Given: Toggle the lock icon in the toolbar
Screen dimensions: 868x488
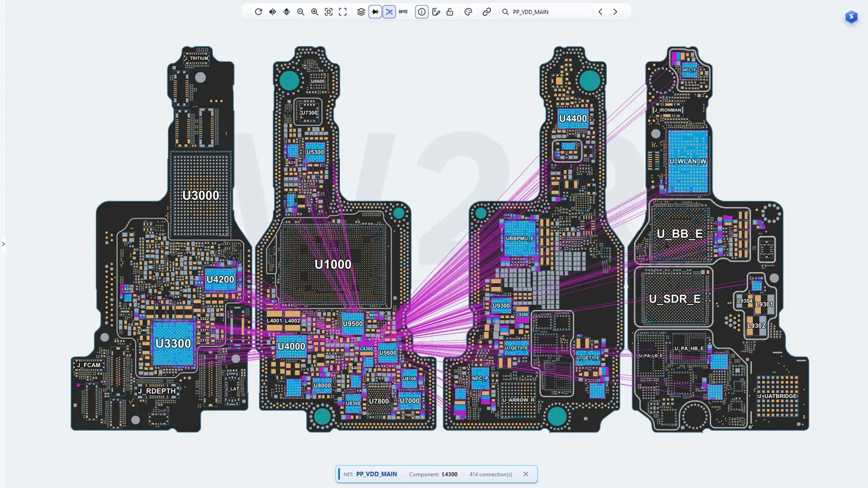Looking at the screenshot, I should pyautogui.click(x=450, y=11).
